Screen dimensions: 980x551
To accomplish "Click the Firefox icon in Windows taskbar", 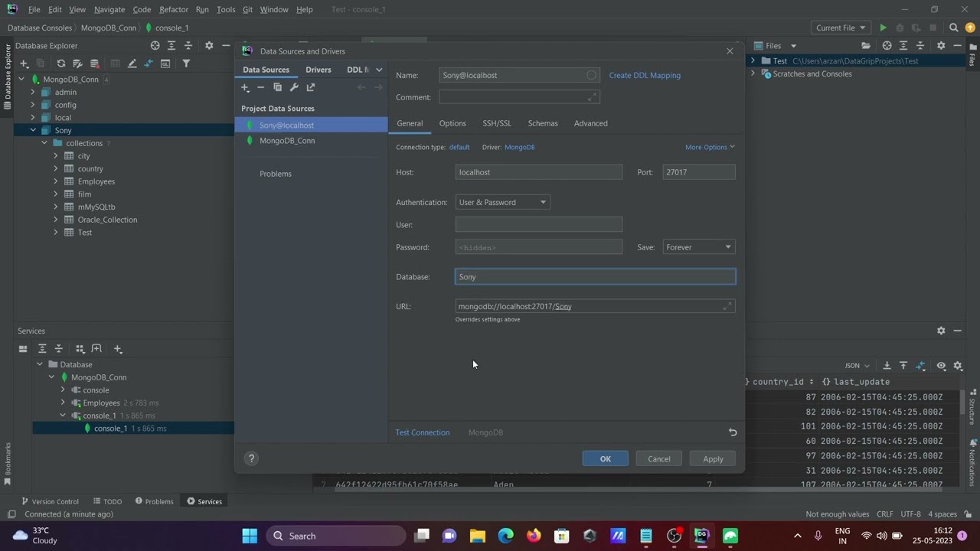I will coord(534,536).
